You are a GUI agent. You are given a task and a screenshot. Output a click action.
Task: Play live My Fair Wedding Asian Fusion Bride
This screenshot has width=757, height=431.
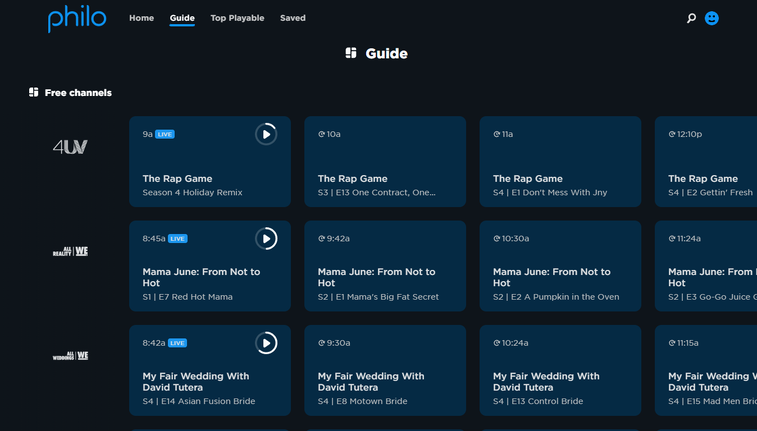pos(266,343)
